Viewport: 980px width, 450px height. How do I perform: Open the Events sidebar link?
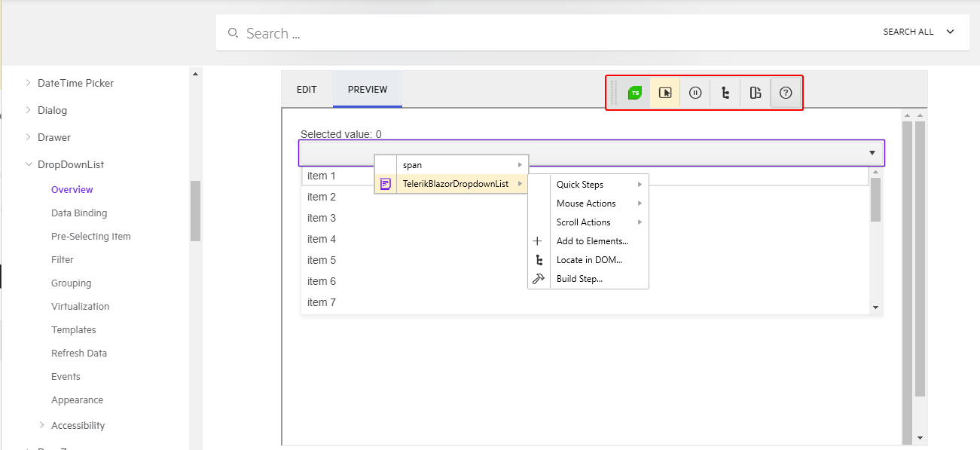(x=66, y=376)
